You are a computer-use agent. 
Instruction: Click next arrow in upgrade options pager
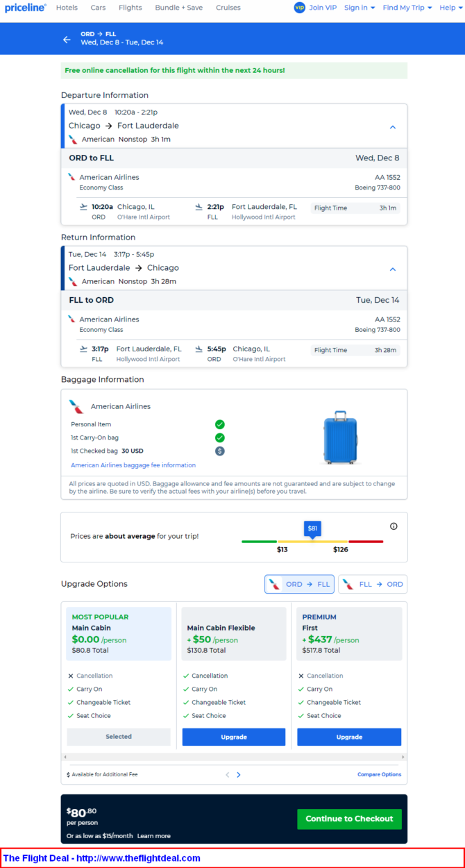[x=239, y=775]
